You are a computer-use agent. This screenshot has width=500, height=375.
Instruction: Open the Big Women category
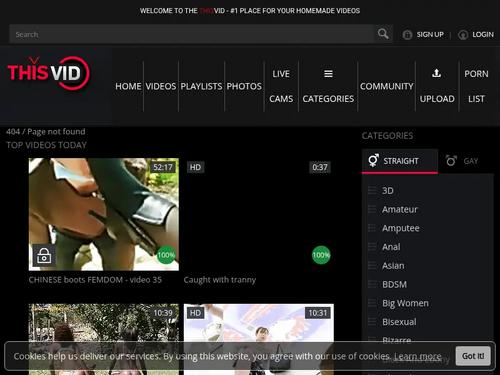tap(405, 303)
